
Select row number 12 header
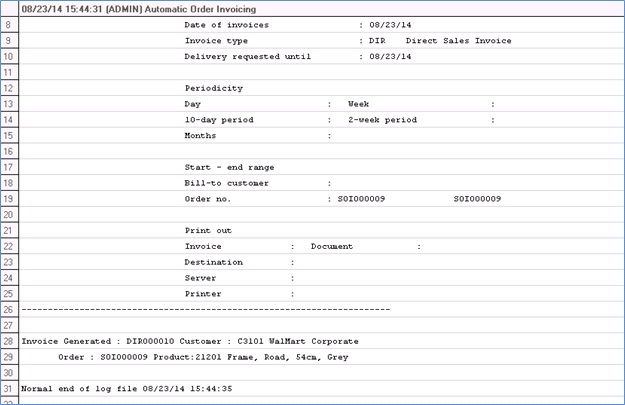9,88
